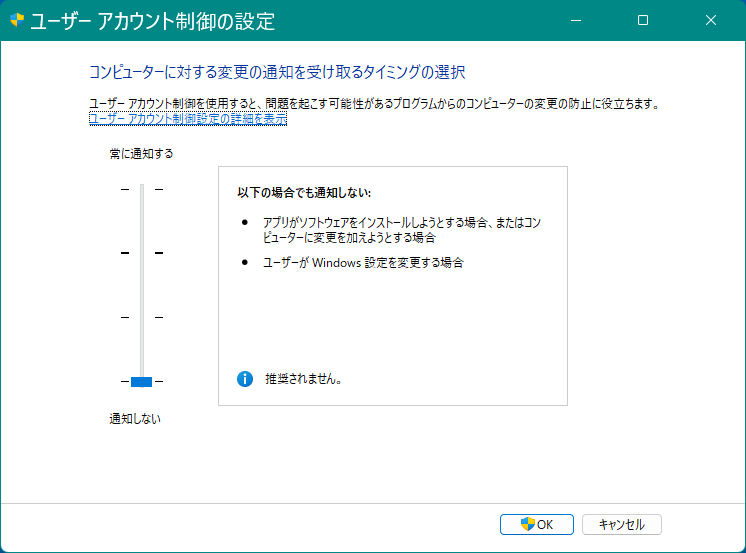Click the bullet about アプリがソフトウェアをインストール
Screen dimensions: 746x553
pos(402,230)
